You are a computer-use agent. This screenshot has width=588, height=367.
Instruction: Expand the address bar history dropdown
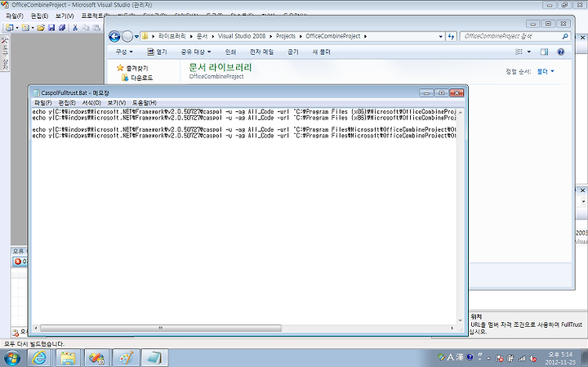[441, 37]
